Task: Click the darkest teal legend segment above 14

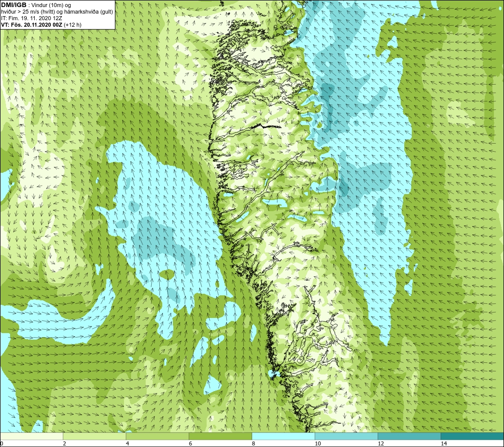Action: (473, 436)
